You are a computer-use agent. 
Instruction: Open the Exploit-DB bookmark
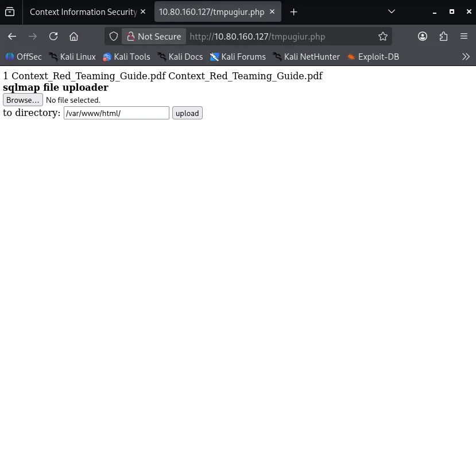pos(373,57)
